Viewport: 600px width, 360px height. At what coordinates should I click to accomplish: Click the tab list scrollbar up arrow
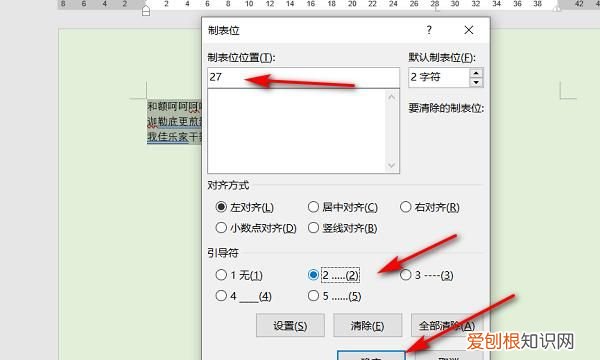(x=391, y=97)
